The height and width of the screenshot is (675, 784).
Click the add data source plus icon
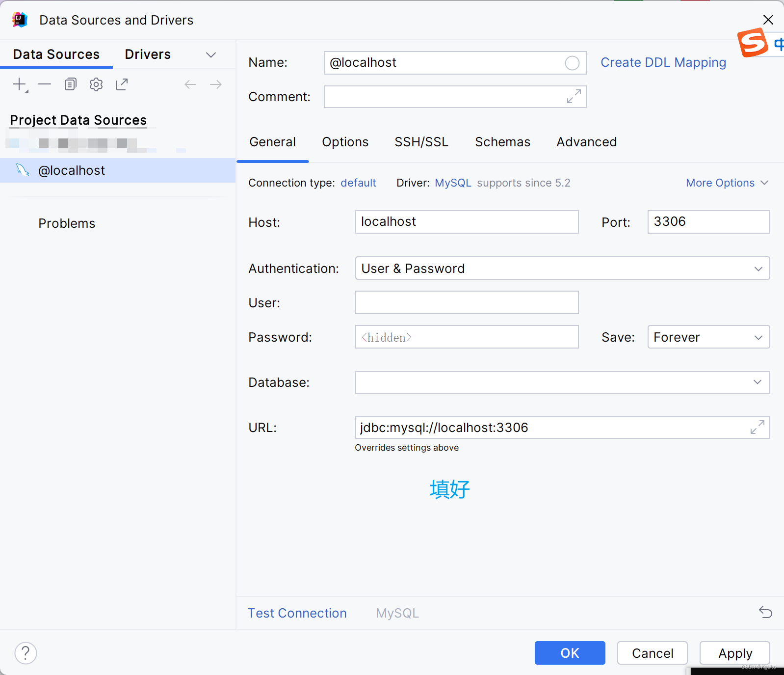tap(20, 84)
